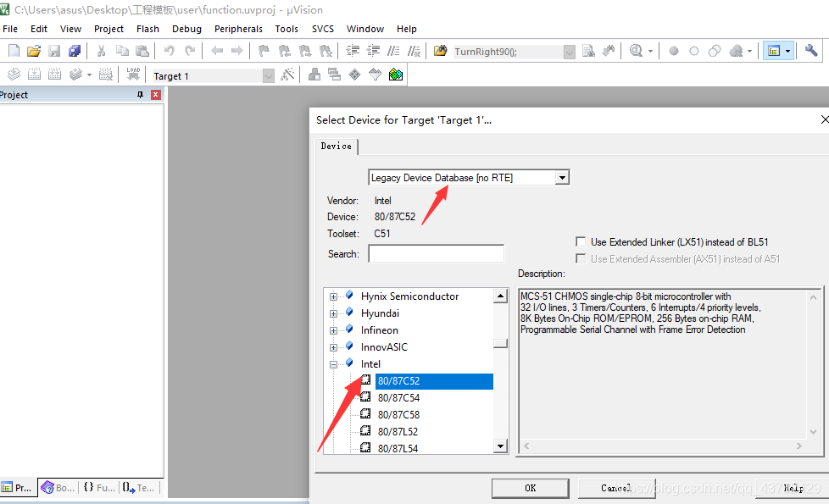Click the File Extensions books icon

point(314,75)
